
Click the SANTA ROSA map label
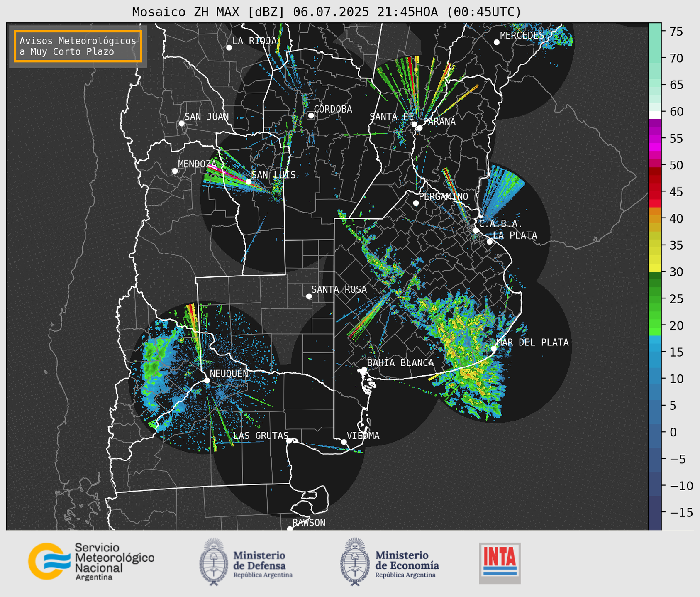click(339, 289)
